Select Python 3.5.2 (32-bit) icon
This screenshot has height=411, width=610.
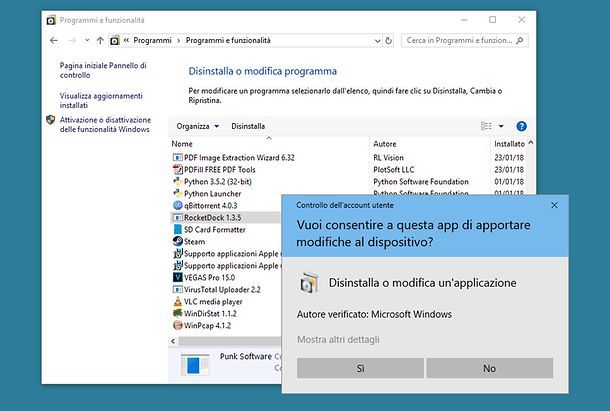[177, 182]
